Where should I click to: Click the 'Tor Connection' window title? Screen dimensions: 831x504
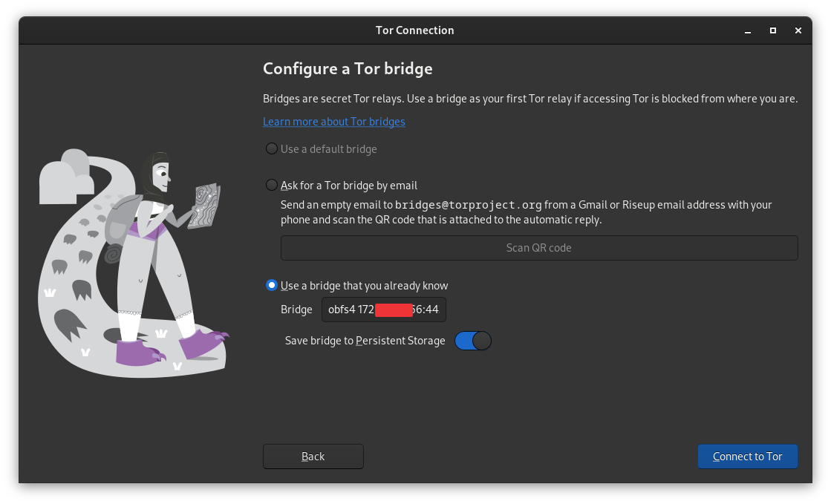[x=415, y=30]
